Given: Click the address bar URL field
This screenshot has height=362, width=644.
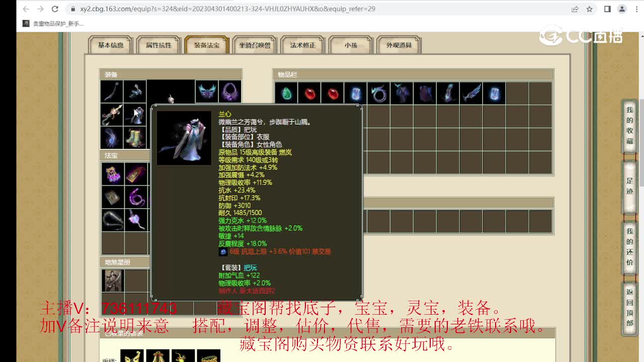Looking at the screenshot, I should pyautogui.click(x=317, y=9).
